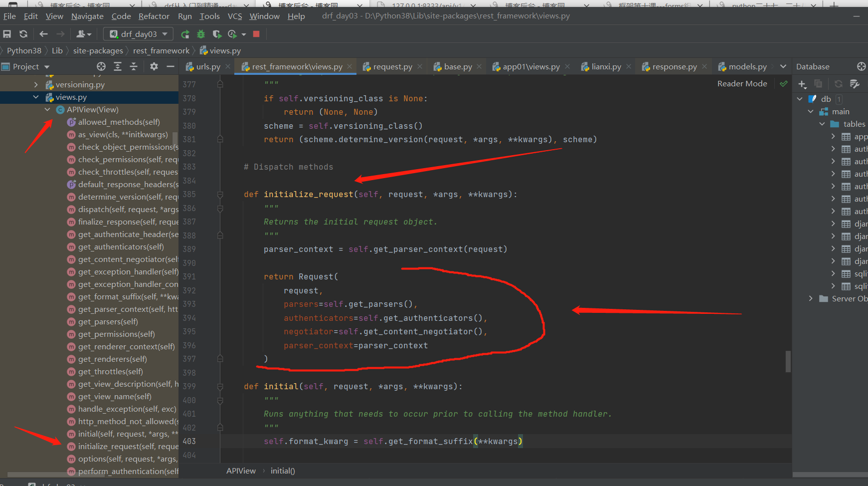The image size is (868, 486).
Task: Toggle Reader Mode in the editor
Action: pyautogui.click(x=742, y=84)
